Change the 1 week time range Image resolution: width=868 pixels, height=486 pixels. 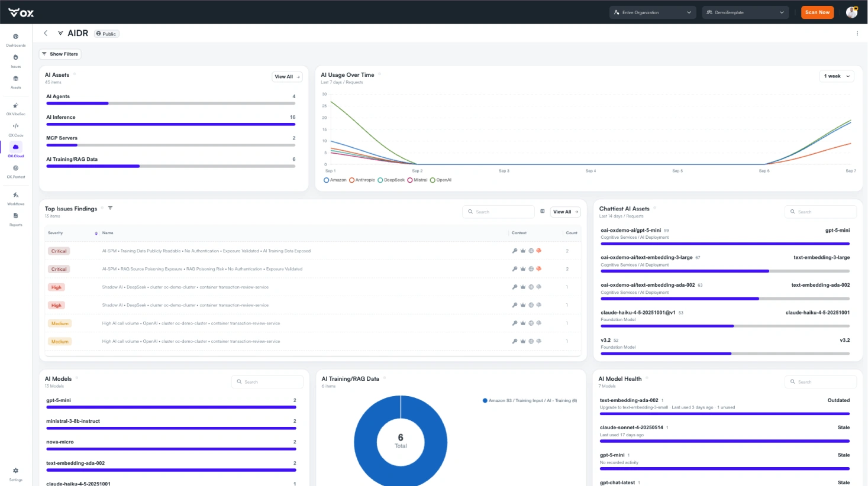tap(837, 76)
